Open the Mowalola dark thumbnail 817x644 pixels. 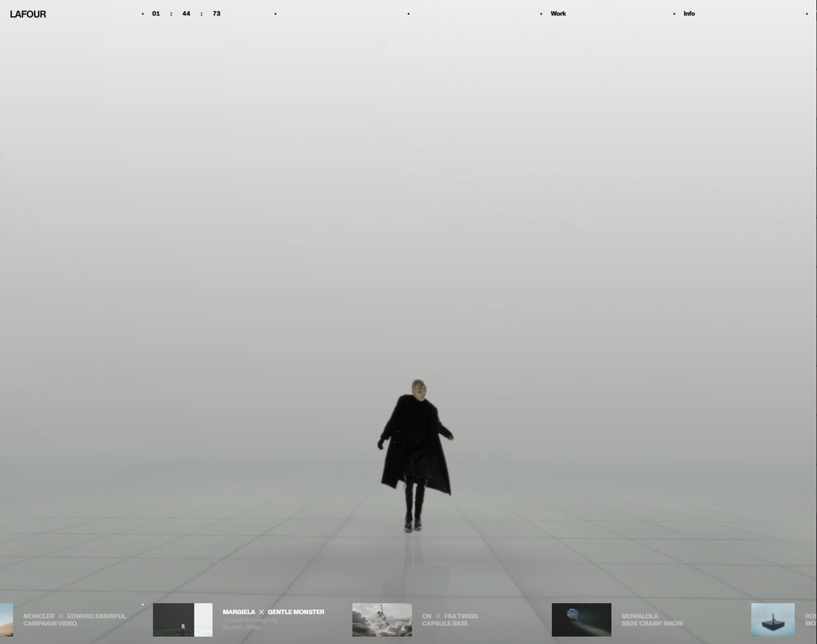[x=581, y=619]
